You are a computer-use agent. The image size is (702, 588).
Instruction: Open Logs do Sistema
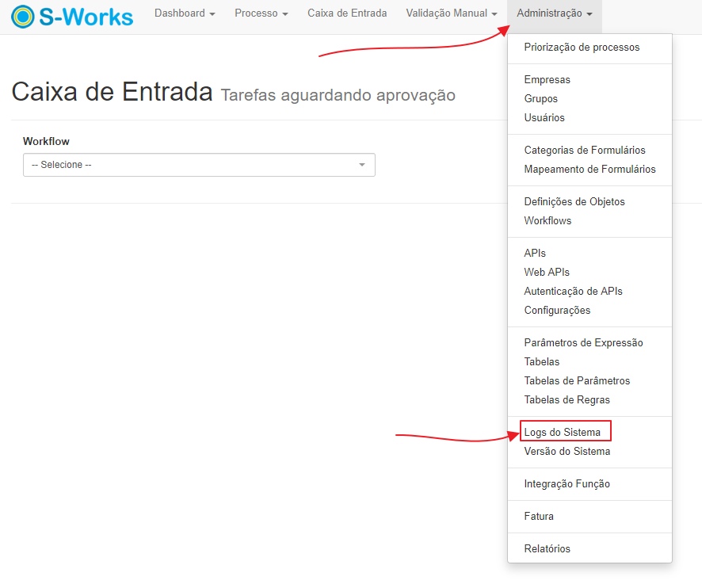pos(563,432)
